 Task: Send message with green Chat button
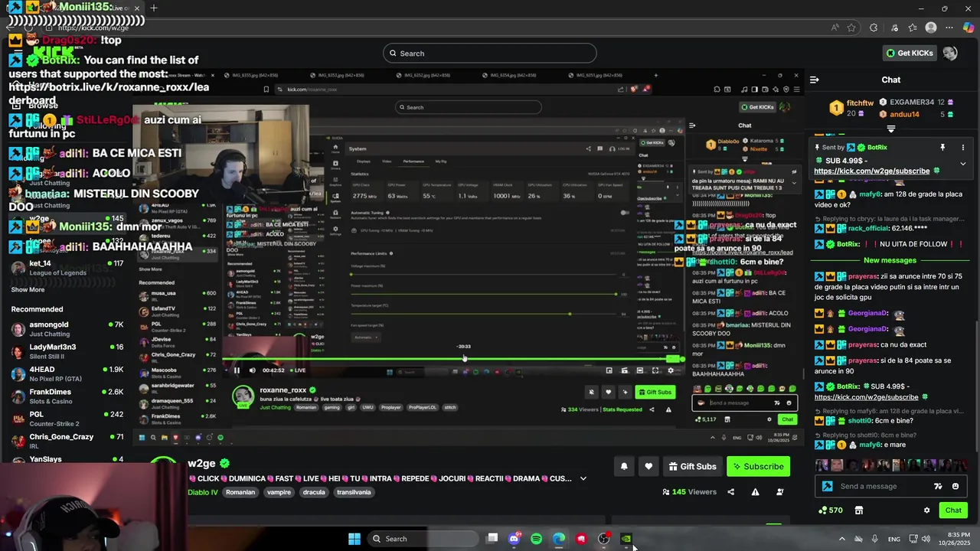tap(953, 510)
